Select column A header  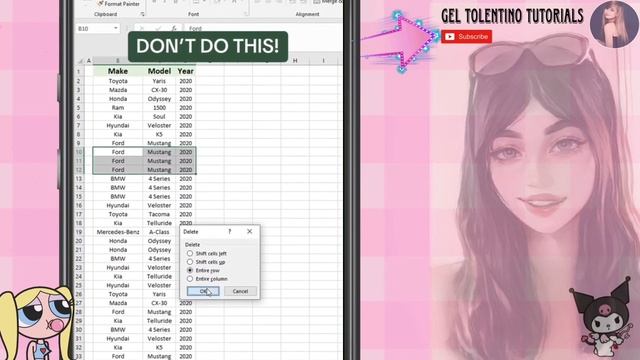click(89, 61)
